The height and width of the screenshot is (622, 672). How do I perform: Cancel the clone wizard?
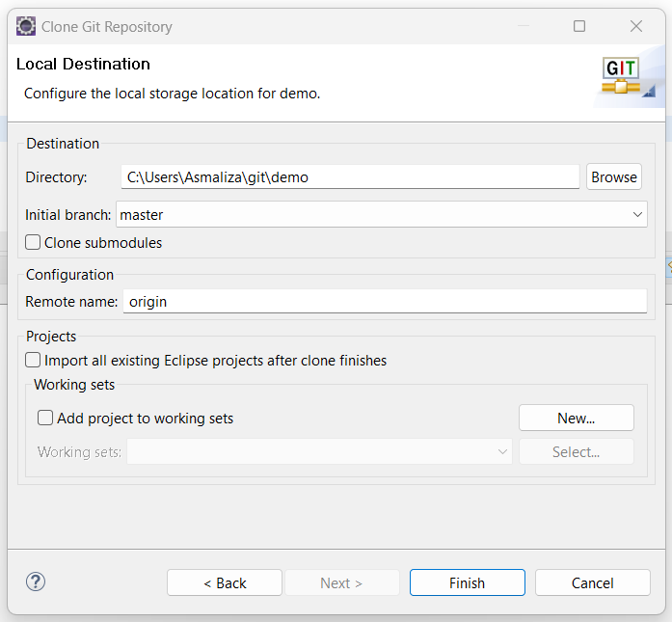(x=592, y=582)
